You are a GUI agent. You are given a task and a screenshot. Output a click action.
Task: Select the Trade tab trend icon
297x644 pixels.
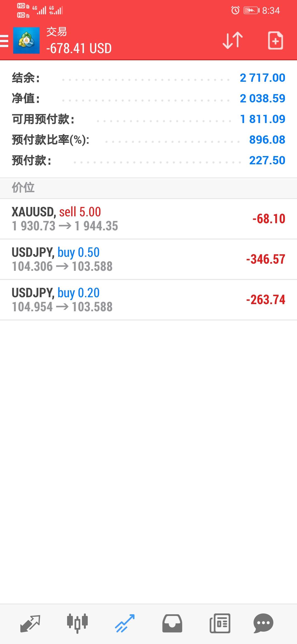pos(125,623)
